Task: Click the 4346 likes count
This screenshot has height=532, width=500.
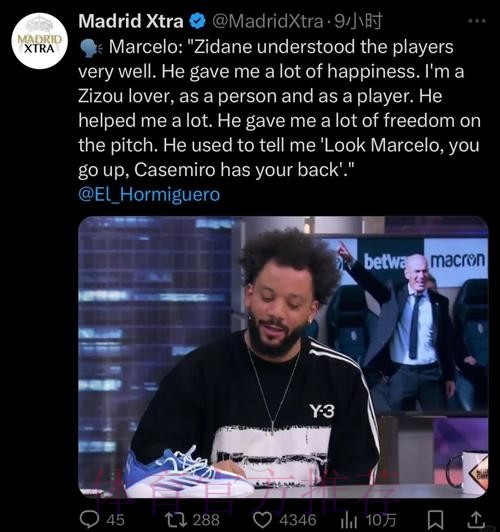Action: point(298,520)
